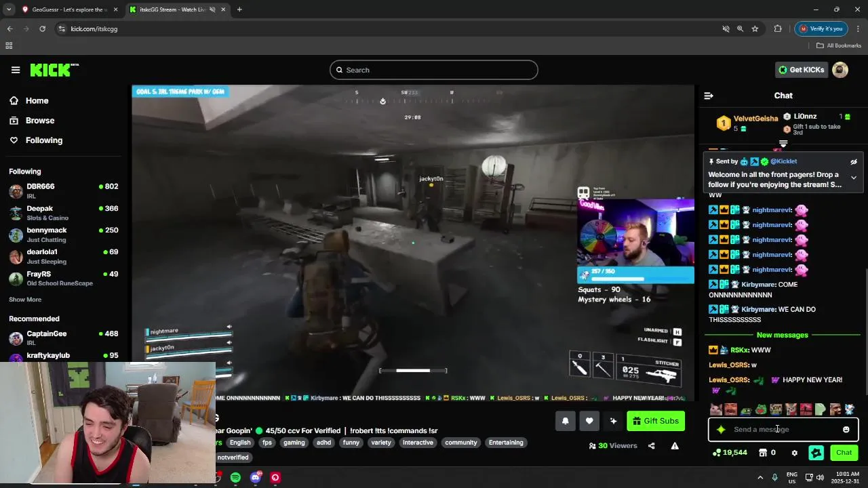Open a new browser tab
This screenshot has width=868, height=488.
point(239,9)
